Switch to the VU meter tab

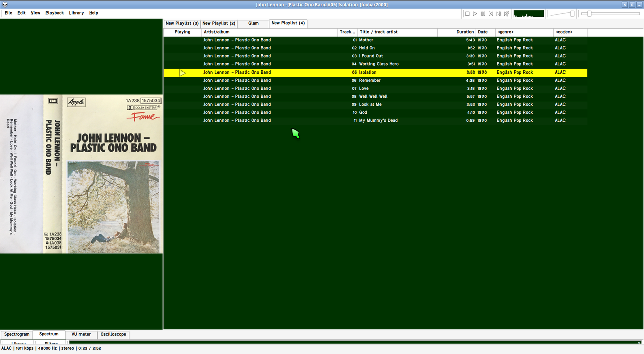click(x=81, y=334)
